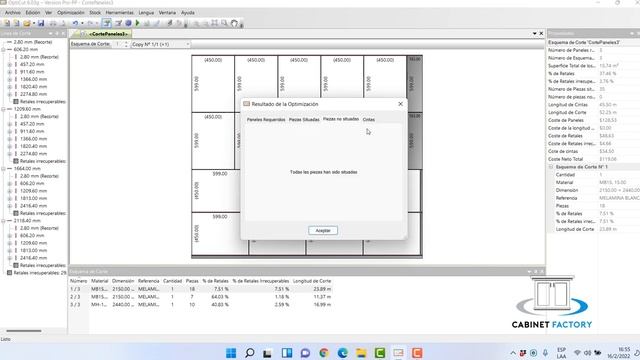Show hidden tray icons chevron
The image size is (640, 360).
tap(513, 353)
